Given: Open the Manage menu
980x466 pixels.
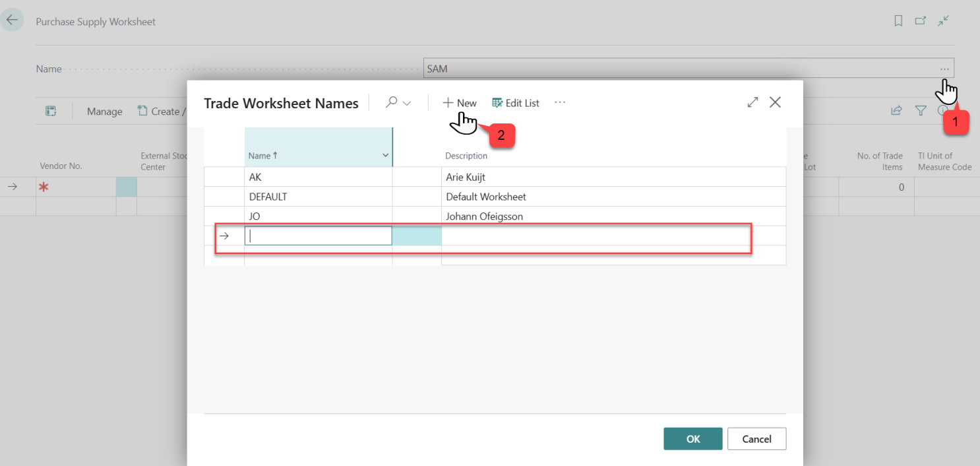Looking at the screenshot, I should [x=105, y=112].
